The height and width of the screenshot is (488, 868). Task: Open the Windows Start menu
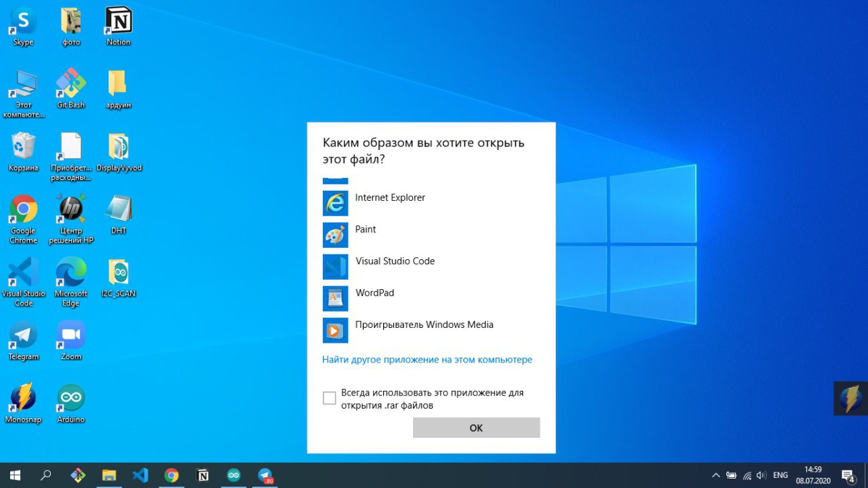[15, 475]
